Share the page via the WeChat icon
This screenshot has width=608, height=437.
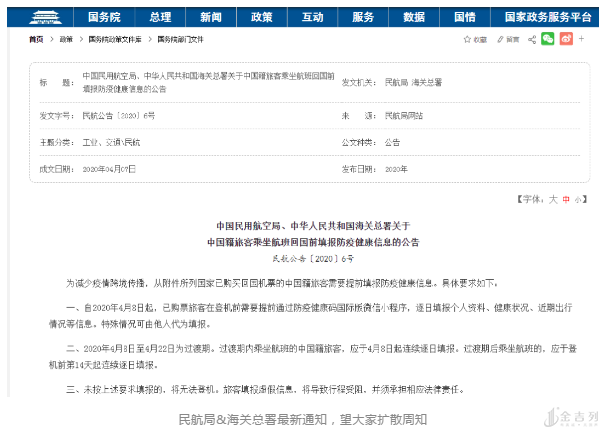pyautogui.click(x=547, y=39)
